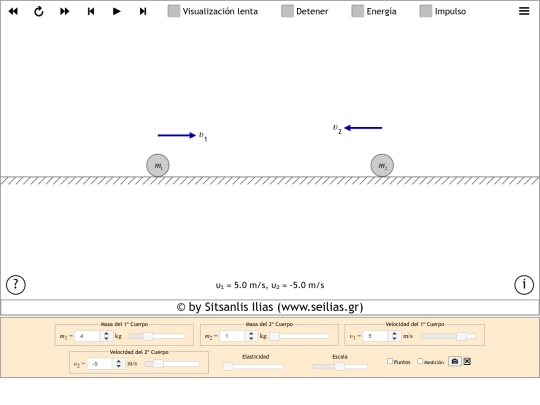Click the 'u₁ = 5.0 m/s' velocity readout

click(x=241, y=285)
